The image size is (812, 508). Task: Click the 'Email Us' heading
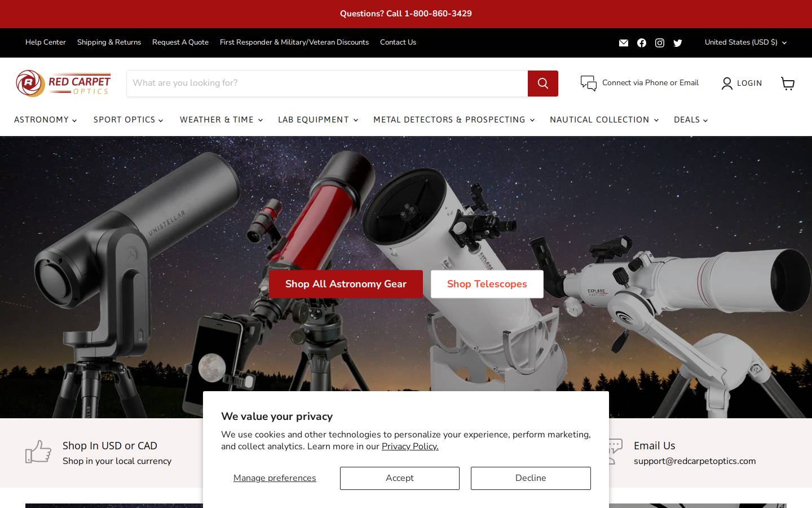[x=655, y=446]
